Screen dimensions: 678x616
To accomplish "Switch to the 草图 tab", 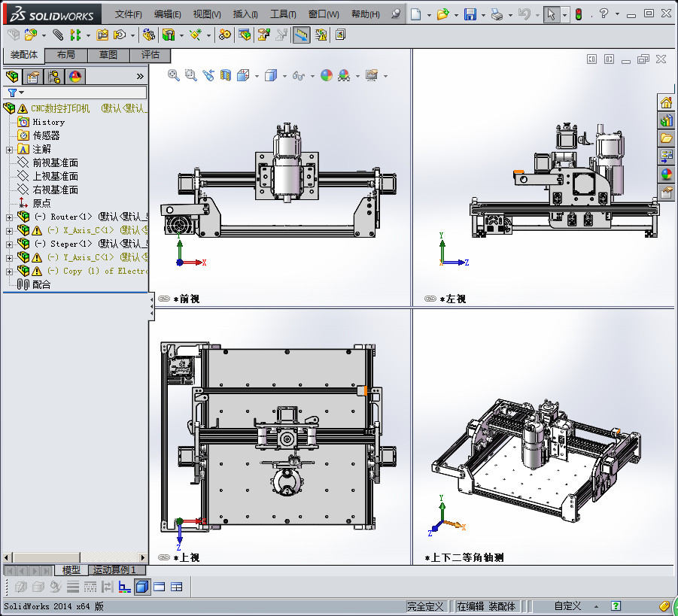I will point(108,55).
